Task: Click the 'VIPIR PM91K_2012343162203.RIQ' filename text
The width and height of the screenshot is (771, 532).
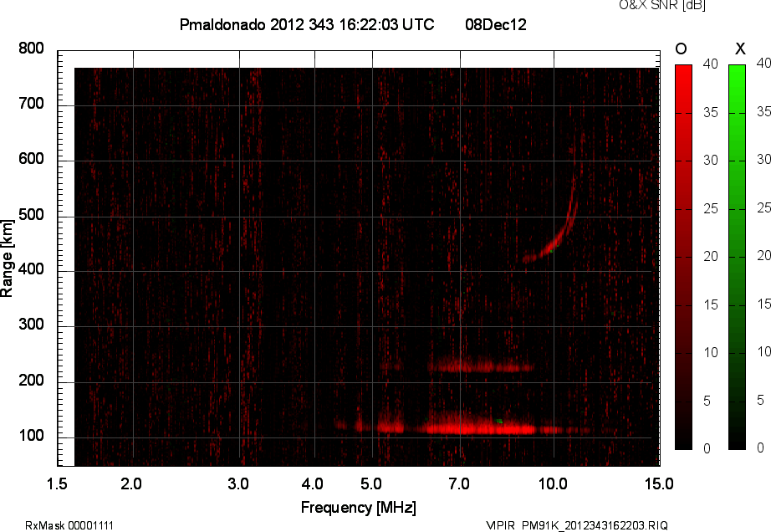Action: click(x=577, y=525)
